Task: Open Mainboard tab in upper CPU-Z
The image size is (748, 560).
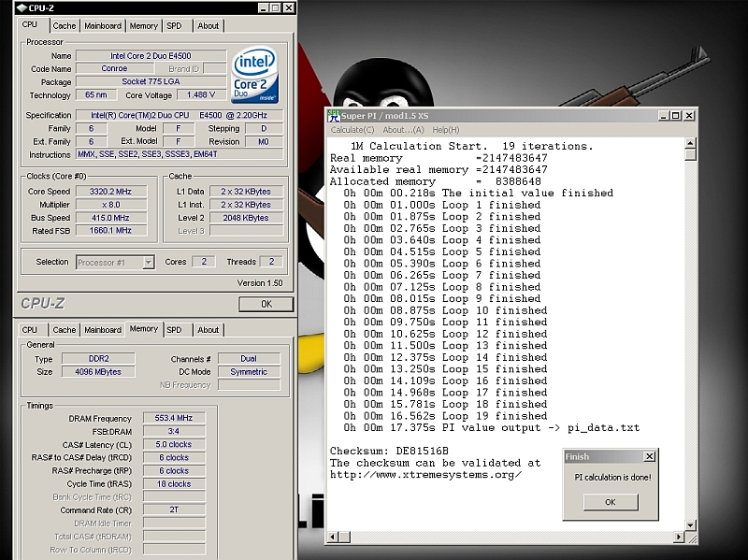Action: pos(103,26)
